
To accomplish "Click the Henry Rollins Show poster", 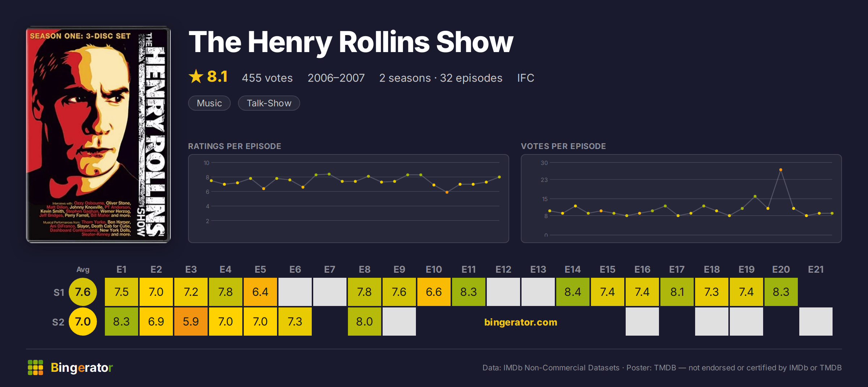I will point(98,134).
